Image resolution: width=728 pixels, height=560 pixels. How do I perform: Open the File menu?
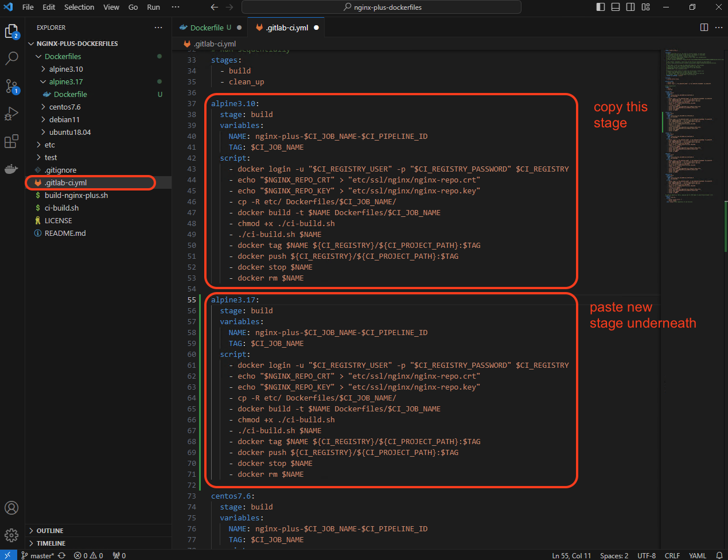click(x=28, y=7)
